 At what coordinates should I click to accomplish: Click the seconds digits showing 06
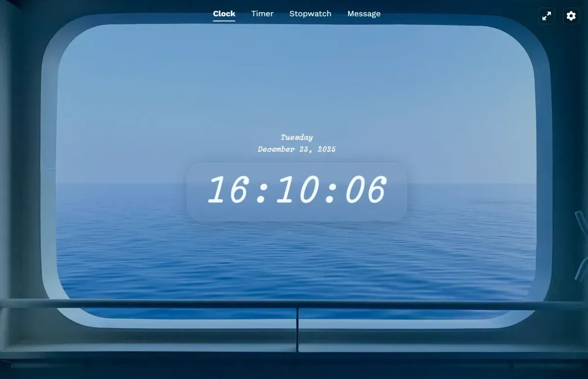click(x=365, y=190)
